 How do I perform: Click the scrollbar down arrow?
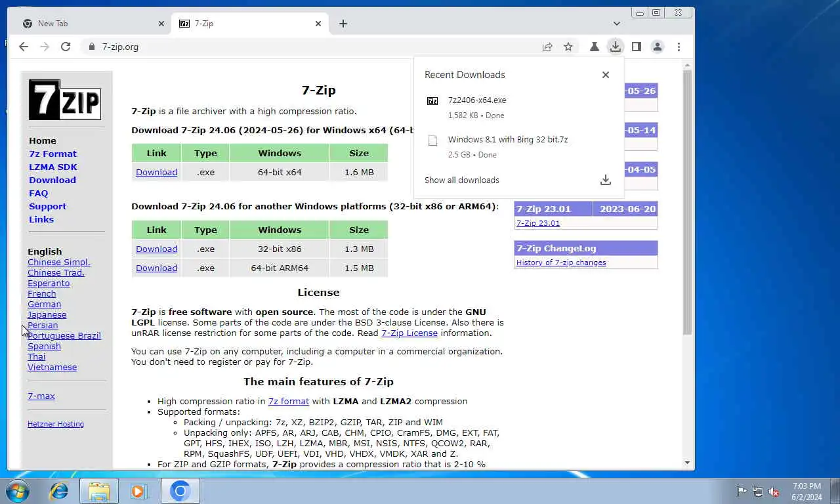688,463
